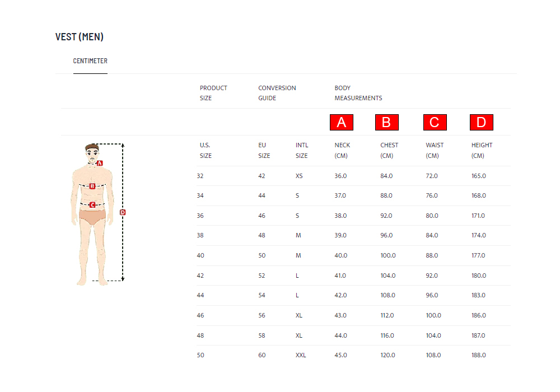560x392 pixels.
Task: Click height value 177.0
Action: click(478, 255)
